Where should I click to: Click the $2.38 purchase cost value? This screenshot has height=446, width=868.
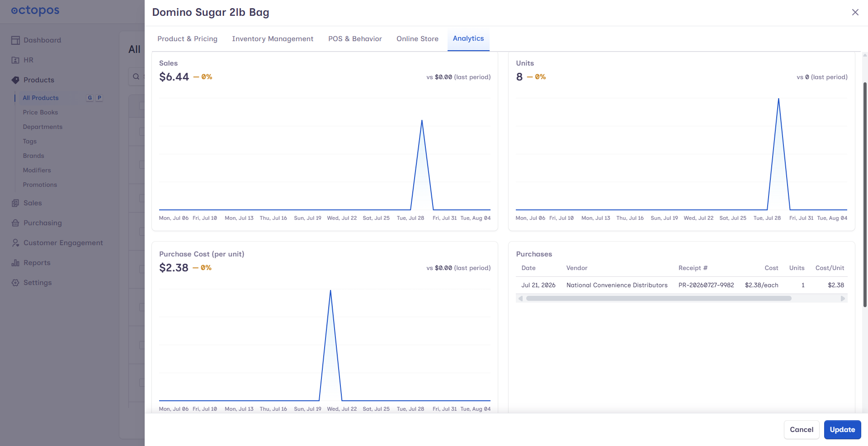click(x=174, y=268)
